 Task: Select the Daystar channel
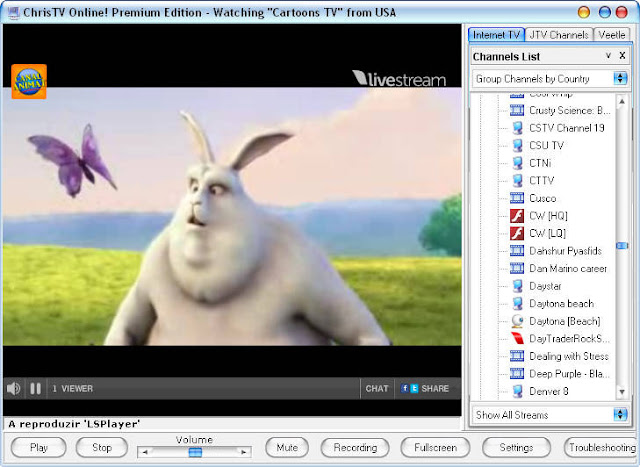(x=545, y=286)
